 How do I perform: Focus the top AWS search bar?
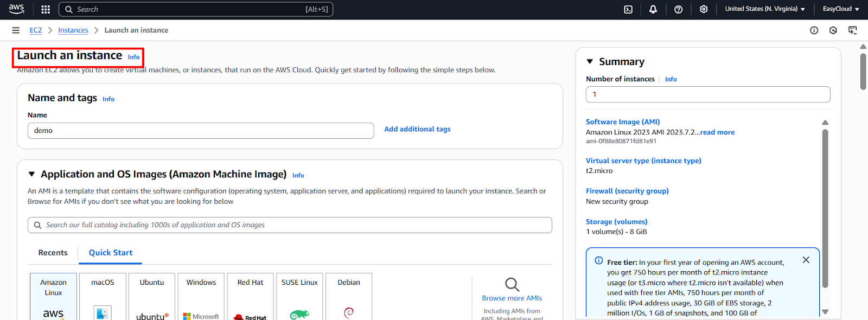[196, 9]
